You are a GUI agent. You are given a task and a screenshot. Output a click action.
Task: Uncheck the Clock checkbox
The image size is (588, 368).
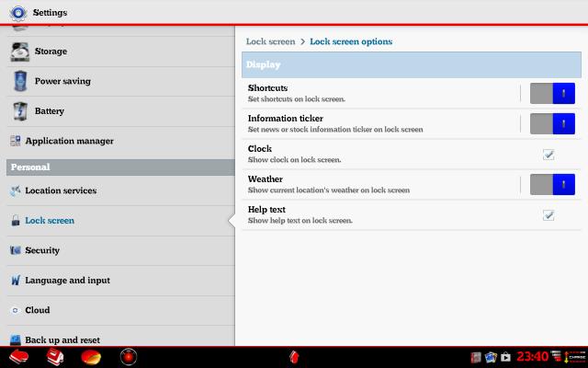[x=548, y=155]
